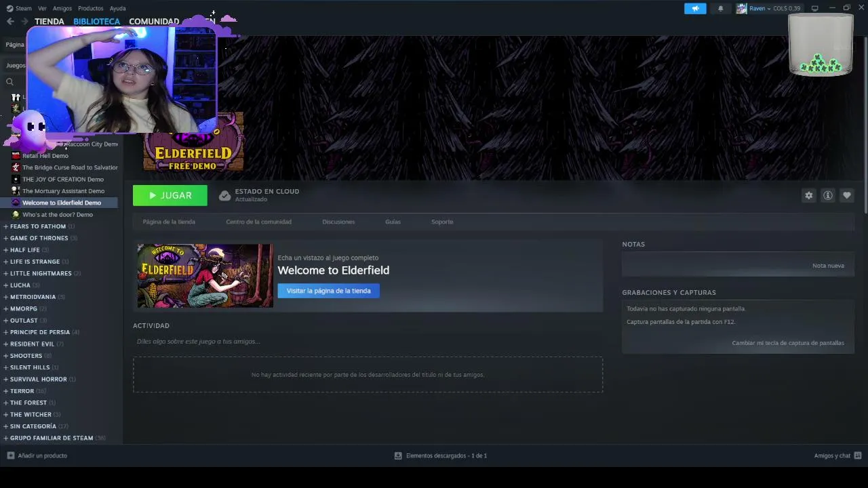Open the Ver menu
Viewport: 868px width, 488px height.
pyautogui.click(x=42, y=8)
